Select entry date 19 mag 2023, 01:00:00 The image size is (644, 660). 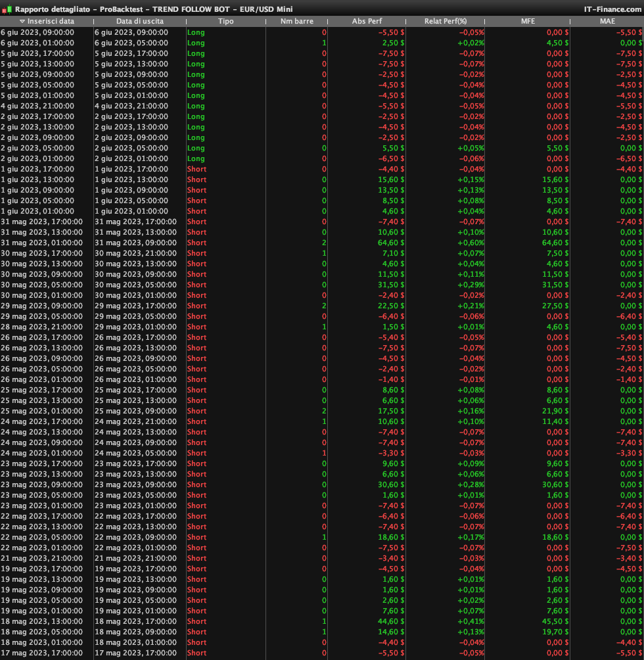[41, 611]
